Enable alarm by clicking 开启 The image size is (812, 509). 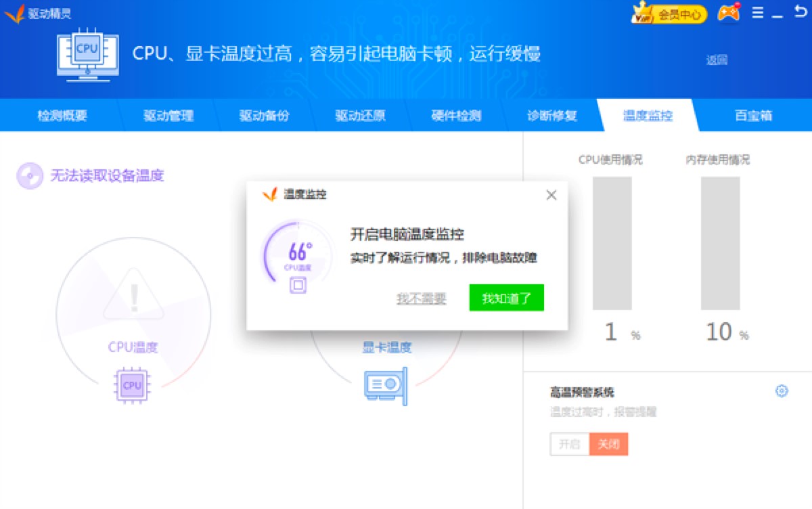(x=569, y=444)
